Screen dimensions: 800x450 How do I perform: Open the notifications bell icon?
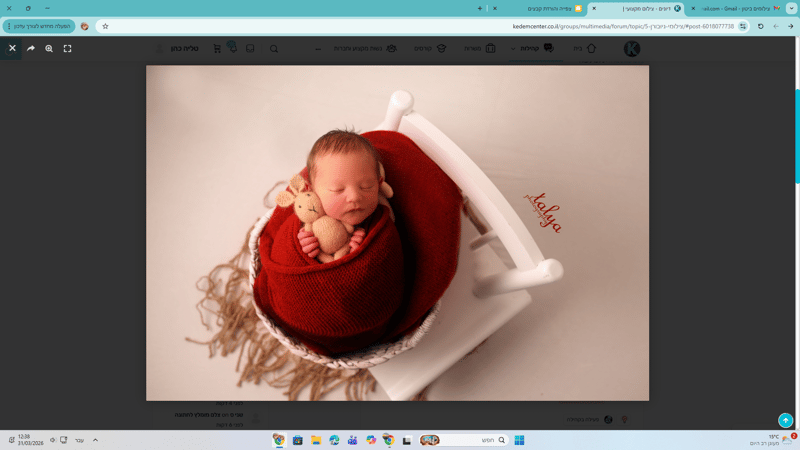pos(232,47)
